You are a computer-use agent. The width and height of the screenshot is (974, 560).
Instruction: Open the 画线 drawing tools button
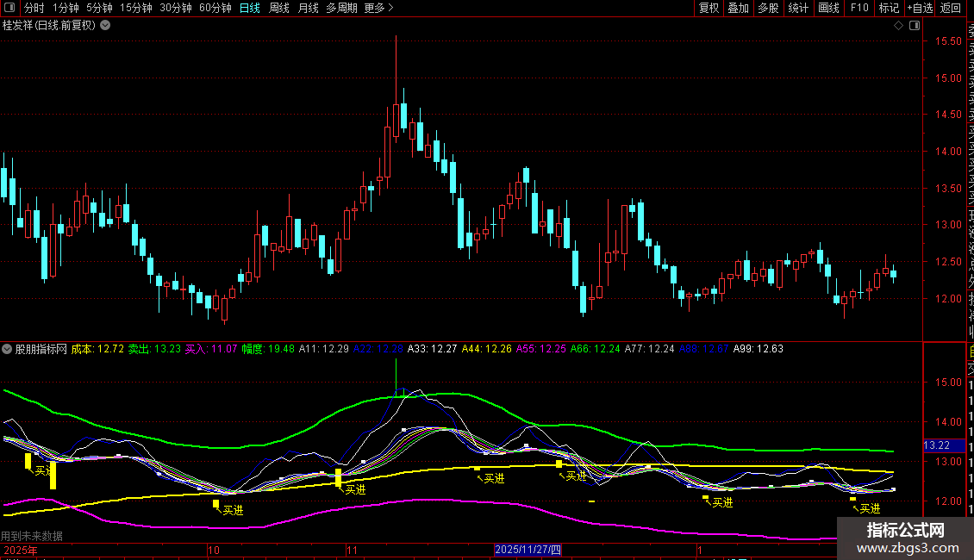pos(828,8)
